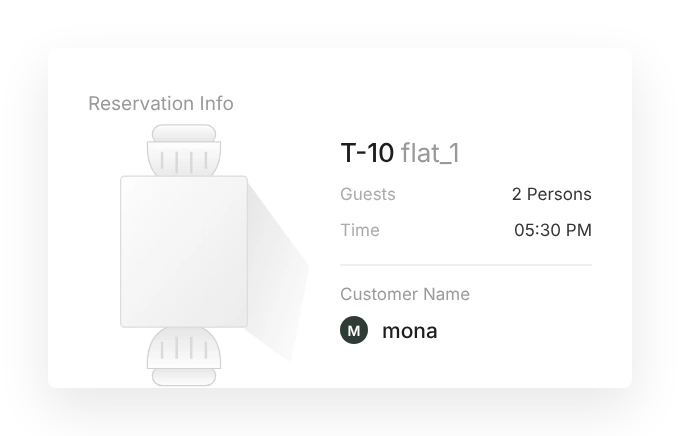Click the M avatar circle beside mona

point(354,330)
